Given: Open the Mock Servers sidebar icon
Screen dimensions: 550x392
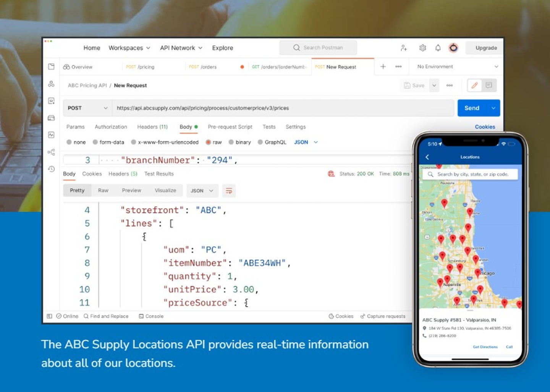Looking at the screenshot, I should pyautogui.click(x=51, y=118).
